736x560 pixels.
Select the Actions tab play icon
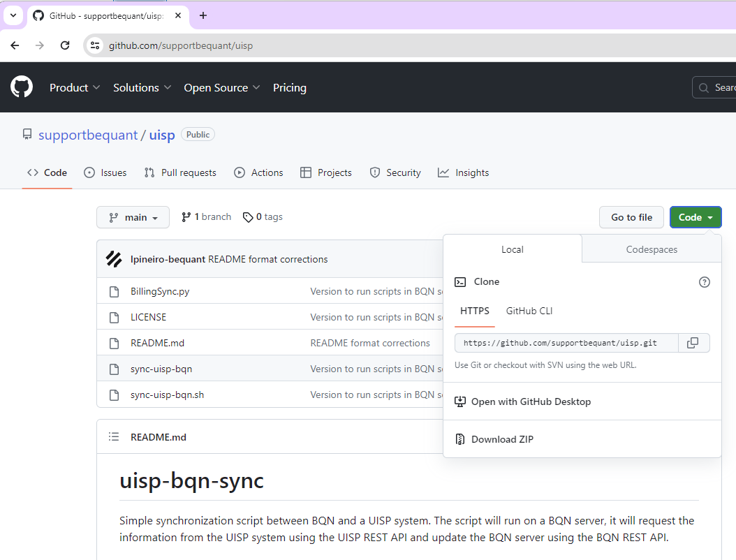[240, 172]
